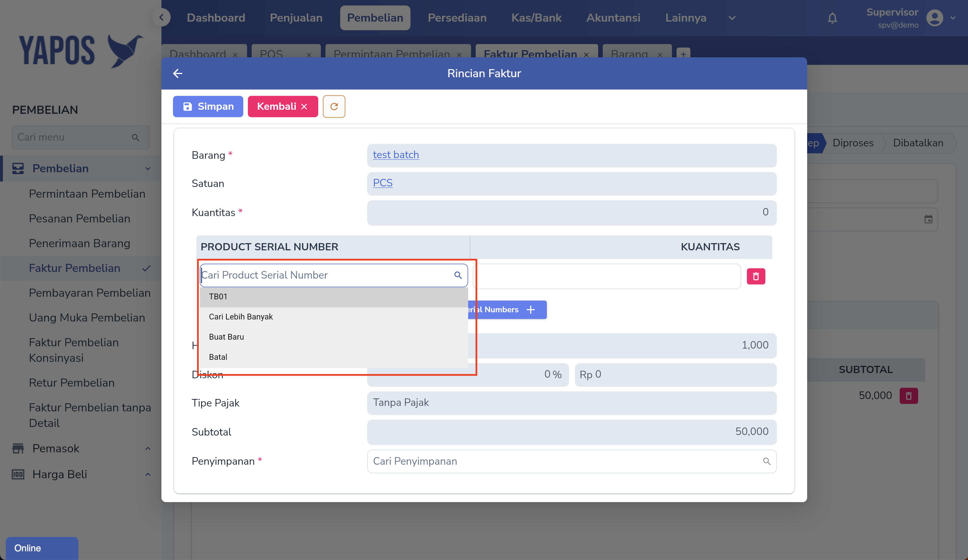This screenshot has height=560, width=968.
Task: Open Kas/Bank in the top navigation
Action: coord(536,18)
